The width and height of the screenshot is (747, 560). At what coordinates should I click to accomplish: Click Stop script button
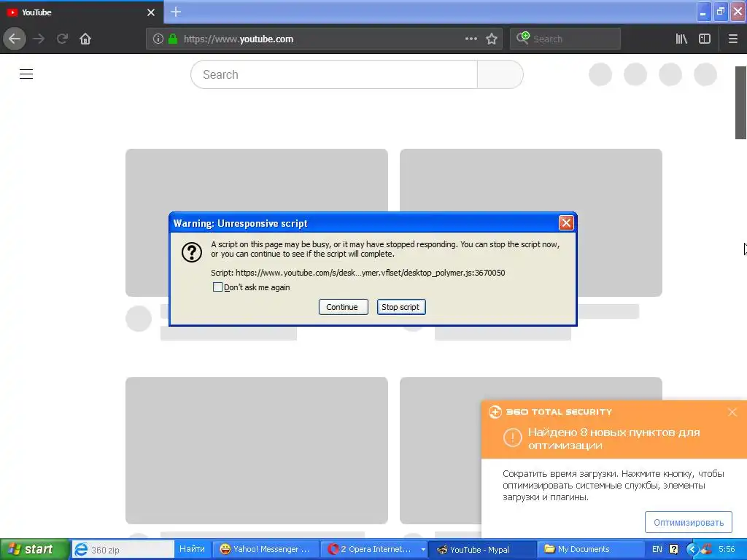point(401,307)
